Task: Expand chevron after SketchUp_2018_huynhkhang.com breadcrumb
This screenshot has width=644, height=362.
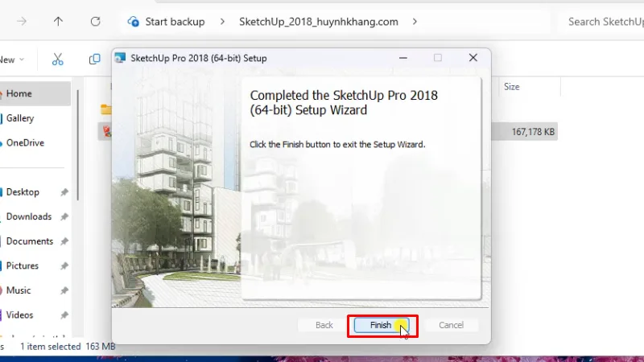Action: click(x=415, y=22)
